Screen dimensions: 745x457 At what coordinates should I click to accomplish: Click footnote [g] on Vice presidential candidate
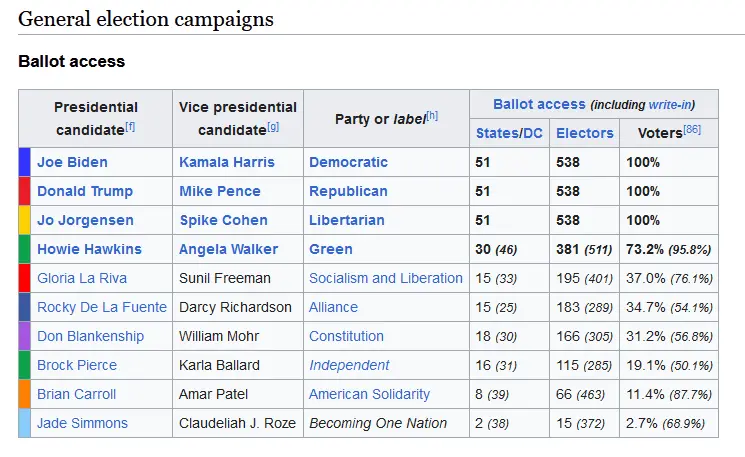[273, 127]
